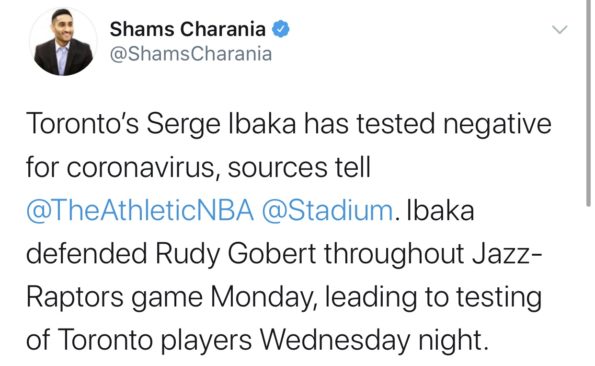Click the word "Raptors" in the tweet
Screen dimensions: 595x366
(x=75, y=297)
